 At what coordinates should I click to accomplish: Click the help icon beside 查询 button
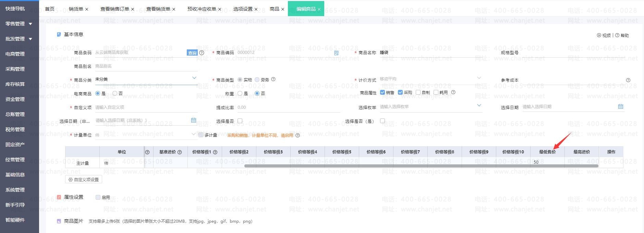[x=202, y=53]
